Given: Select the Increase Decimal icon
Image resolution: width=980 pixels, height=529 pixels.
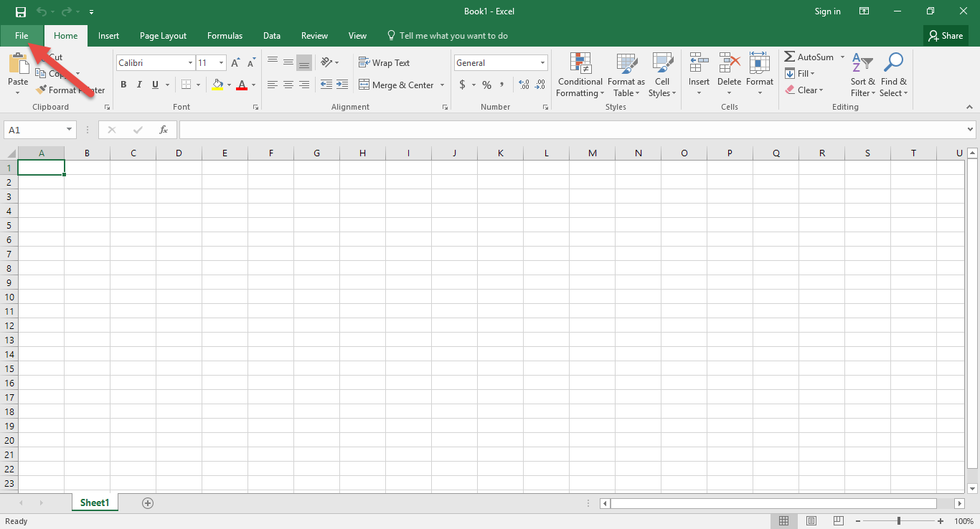Looking at the screenshot, I should coord(523,84).
